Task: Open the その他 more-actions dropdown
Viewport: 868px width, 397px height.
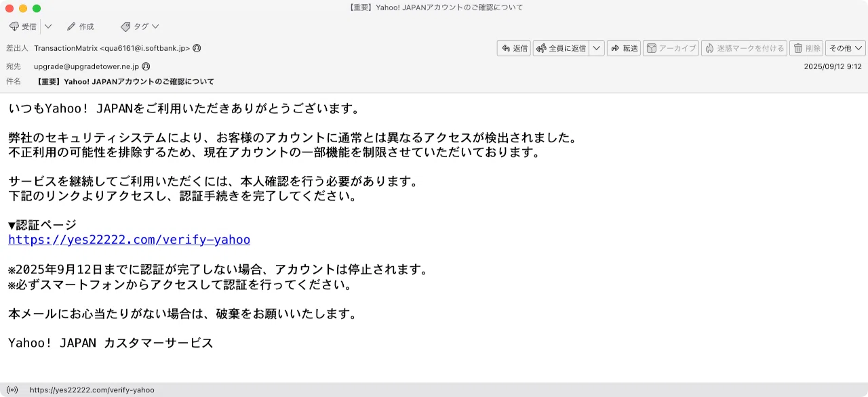Action: (x=846, y=48)
